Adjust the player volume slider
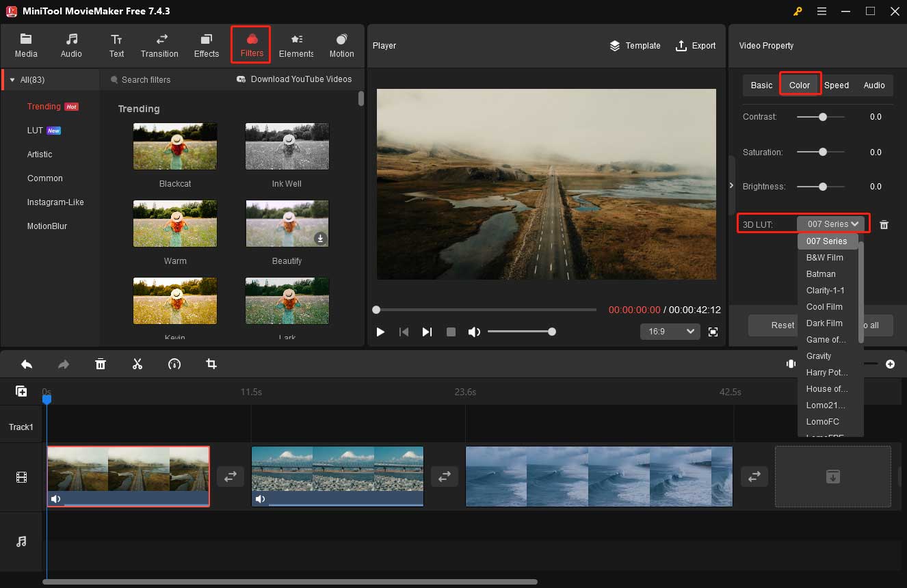The width and height of the screenshot is (907, 588). click(521, 332)
